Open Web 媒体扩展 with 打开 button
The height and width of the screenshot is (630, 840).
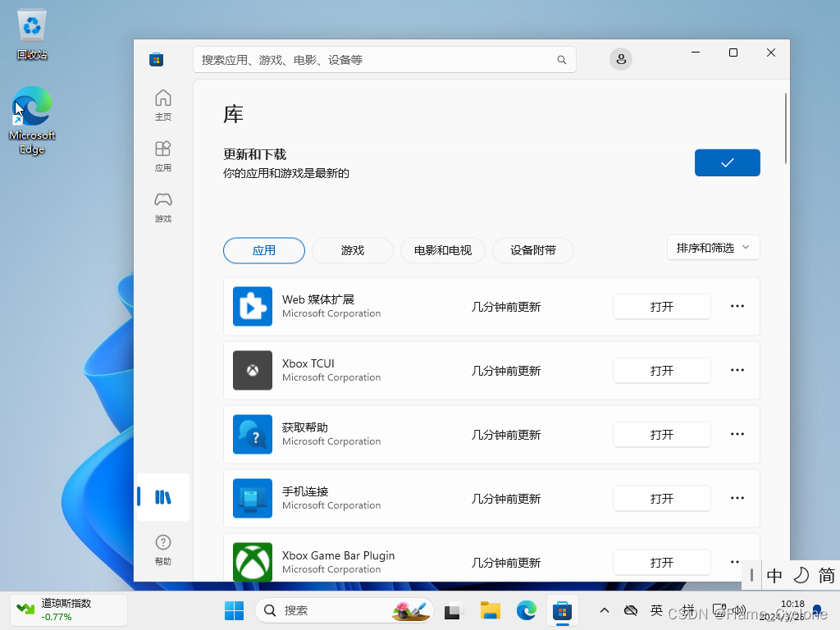(x=662, y=307)
